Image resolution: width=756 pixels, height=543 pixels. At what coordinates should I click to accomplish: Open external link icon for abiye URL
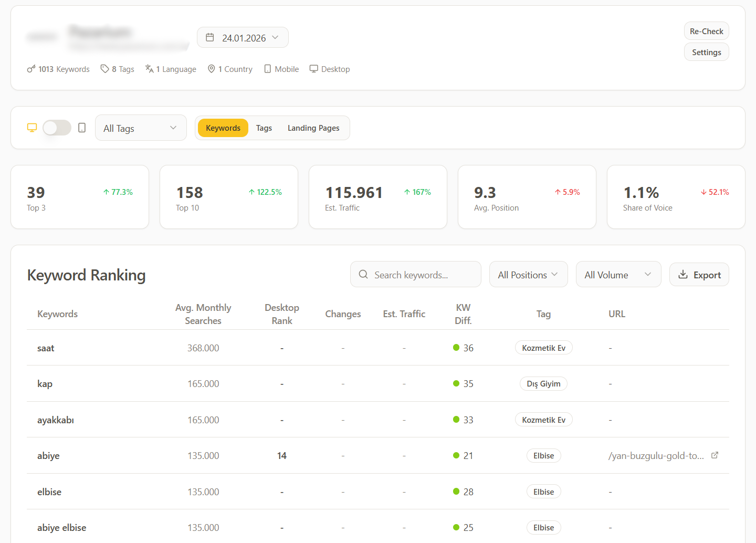pos(715,455)
